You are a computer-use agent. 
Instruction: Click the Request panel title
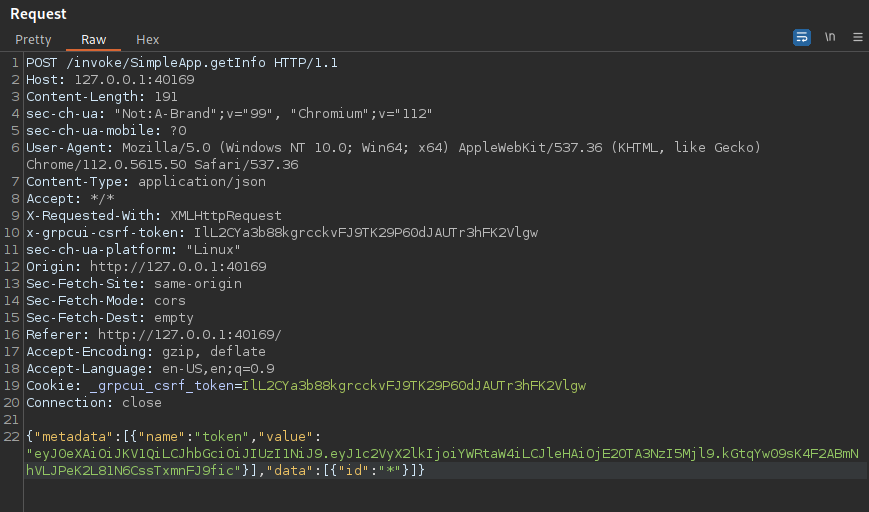tap(38, 14)
